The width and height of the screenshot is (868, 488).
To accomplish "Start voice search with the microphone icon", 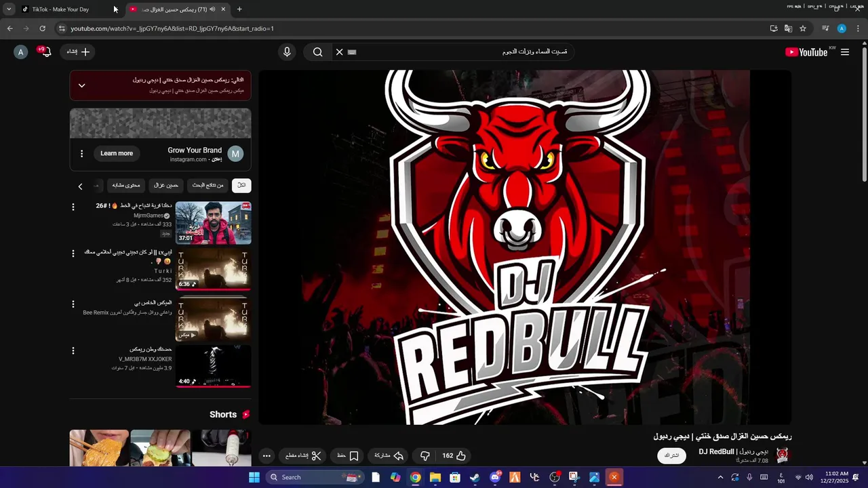I will (x=287, y=52).
